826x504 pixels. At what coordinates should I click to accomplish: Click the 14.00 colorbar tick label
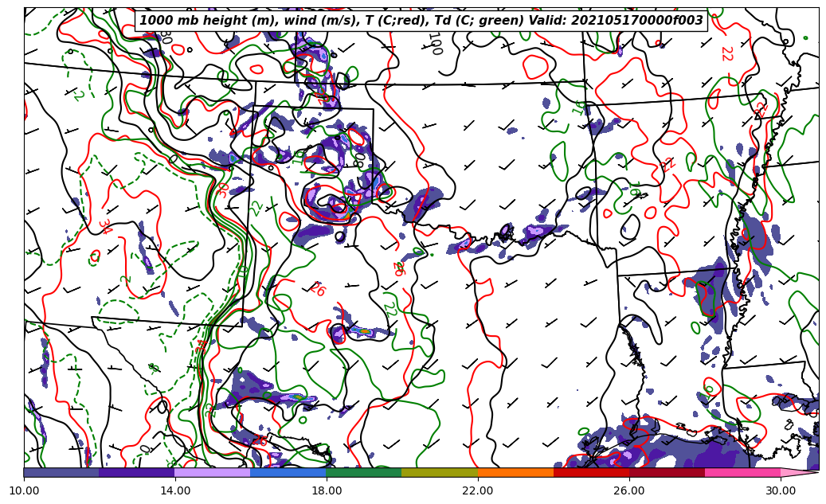tap(175, 490)
